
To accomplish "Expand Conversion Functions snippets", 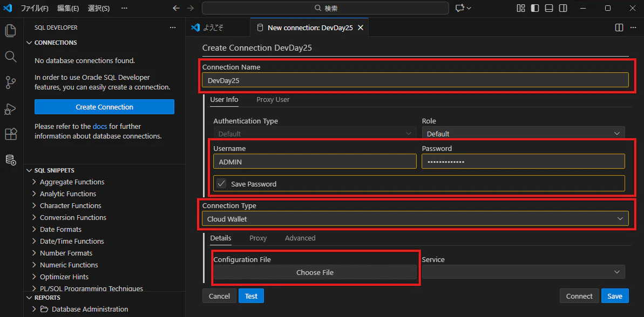I will (35, 217).
